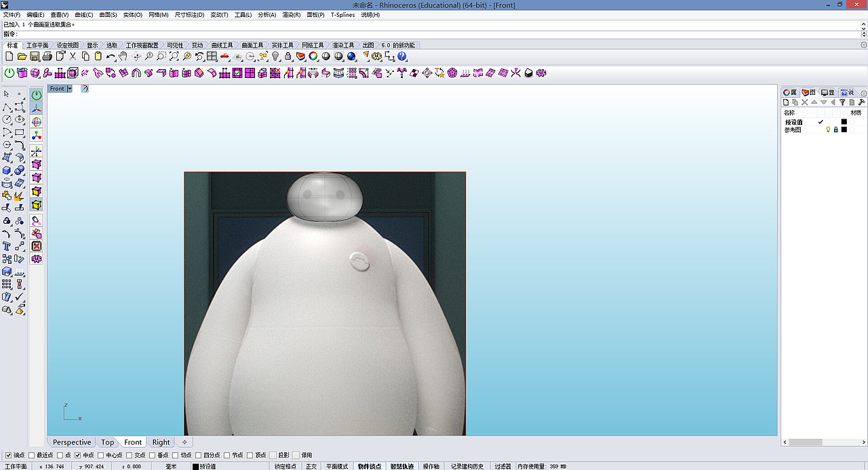
Task: Expand the command history scroll-up arrow
Action: (864, 24)
